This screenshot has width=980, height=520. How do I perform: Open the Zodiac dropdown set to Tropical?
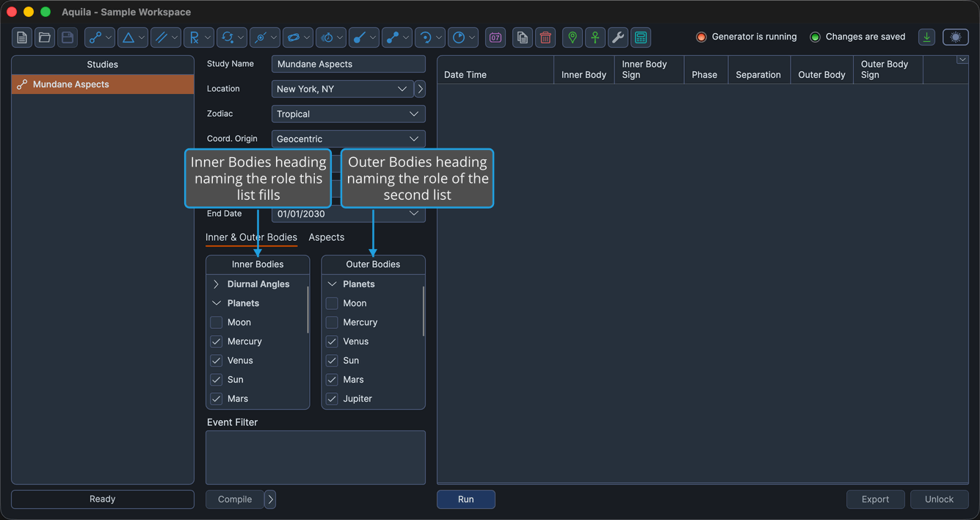(349, 114)
